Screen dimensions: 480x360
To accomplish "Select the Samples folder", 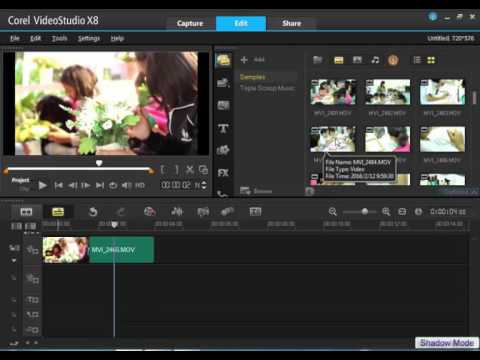I will pyautogui.click(x=253, y=77).
